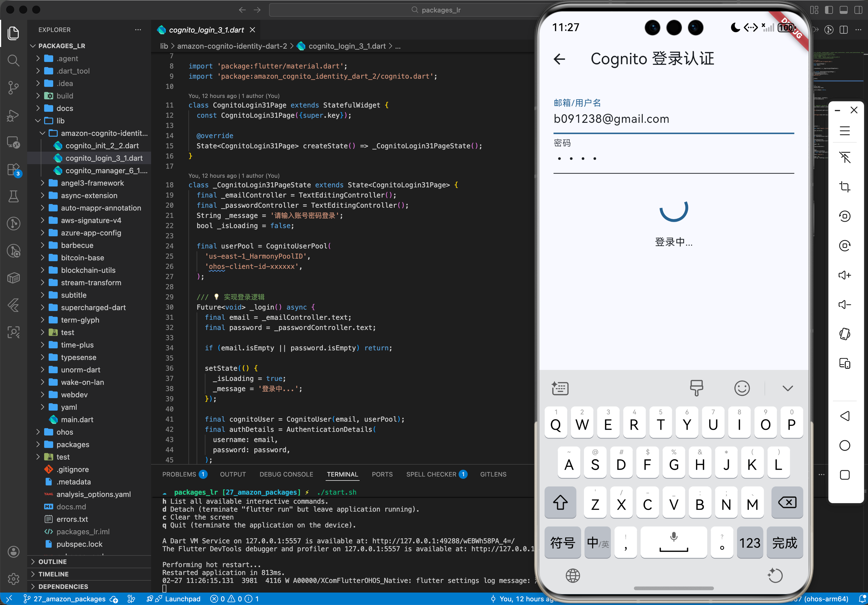Tap the microphone space bar key
Image resolution: width=868 pixels, height=605 pixels.
674,542
